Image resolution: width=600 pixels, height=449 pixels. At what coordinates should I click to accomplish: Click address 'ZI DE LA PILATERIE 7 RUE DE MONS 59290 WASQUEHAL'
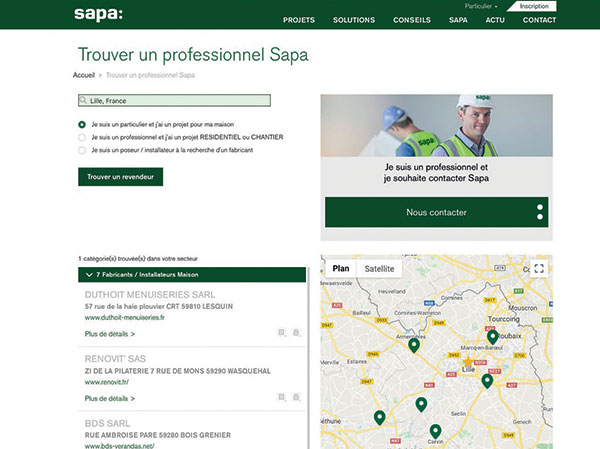(178, 371)
